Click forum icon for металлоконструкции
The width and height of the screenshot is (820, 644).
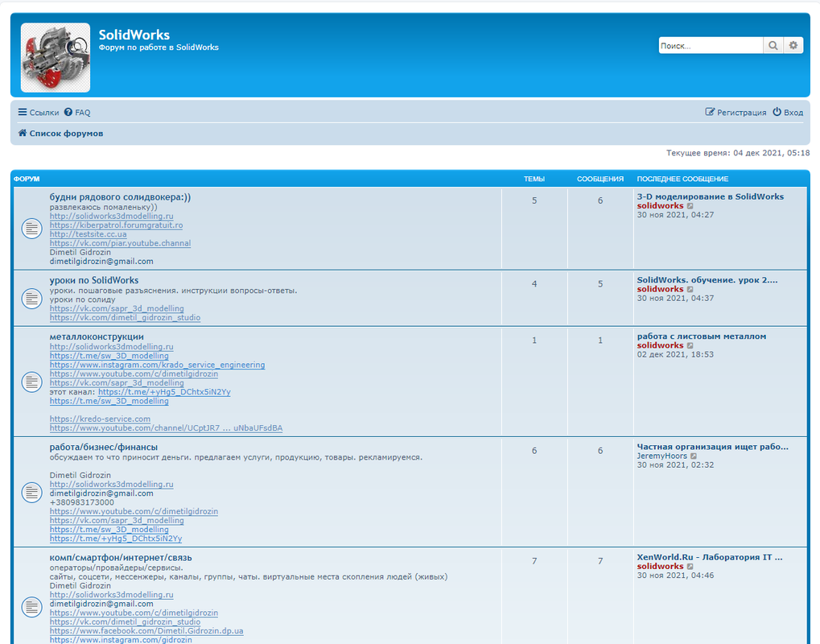tap(32, 382)
